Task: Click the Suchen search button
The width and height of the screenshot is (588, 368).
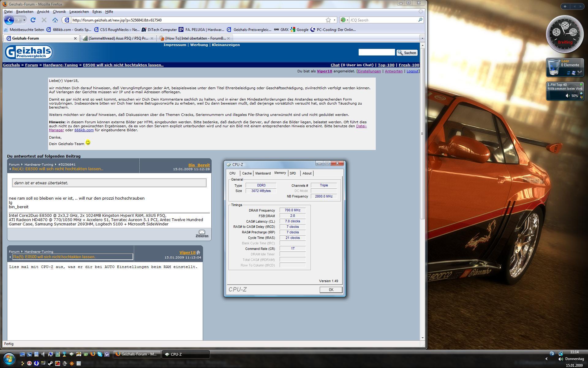Action: point(407,53)
